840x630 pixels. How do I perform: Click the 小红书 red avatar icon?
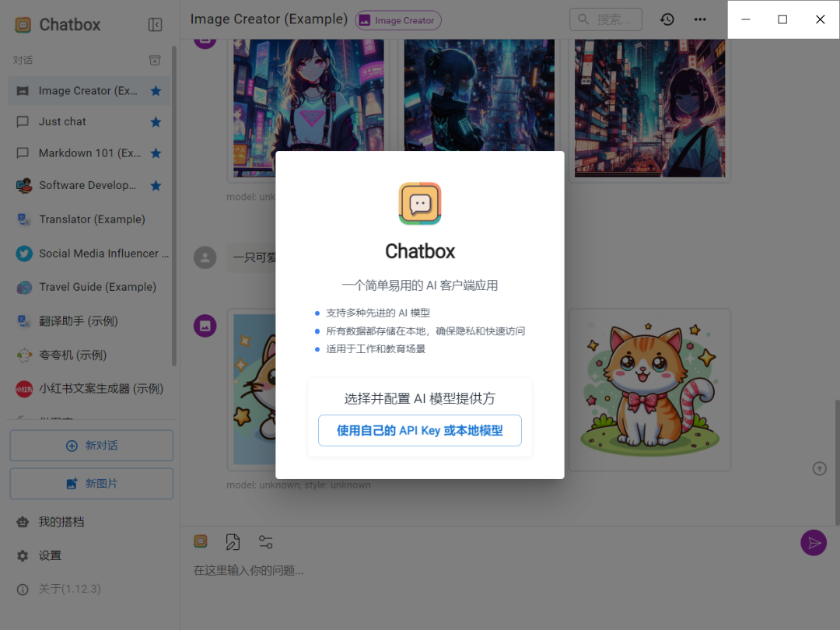pos(23,389)
